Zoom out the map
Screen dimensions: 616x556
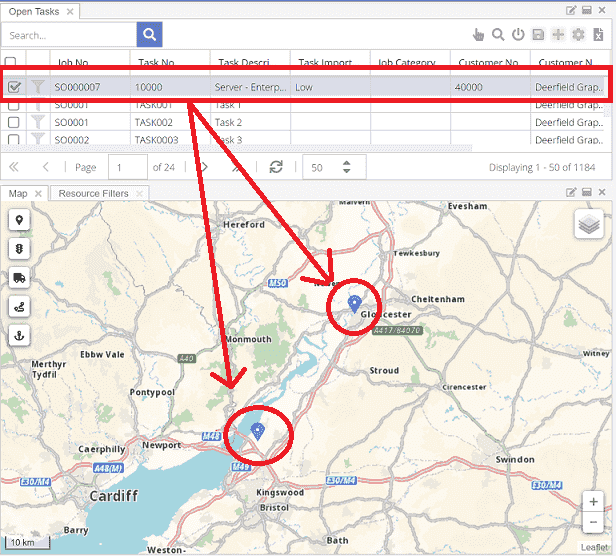coord(593,523)
